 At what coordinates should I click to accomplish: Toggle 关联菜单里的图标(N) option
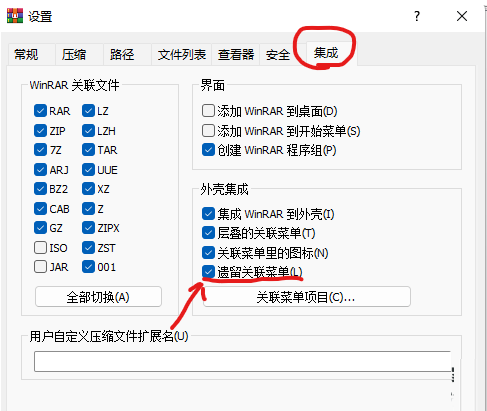[x=208, y=253]
